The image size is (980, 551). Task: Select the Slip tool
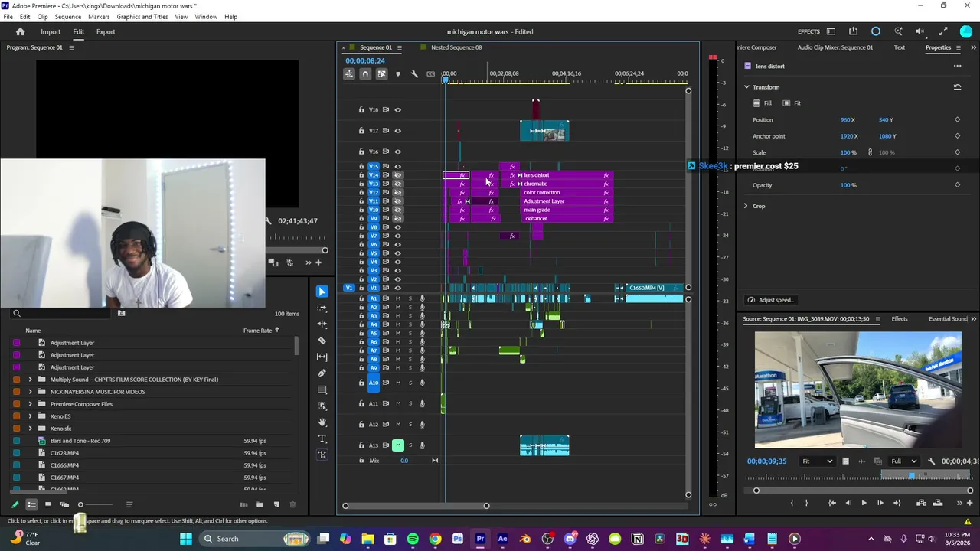(322, 357)
